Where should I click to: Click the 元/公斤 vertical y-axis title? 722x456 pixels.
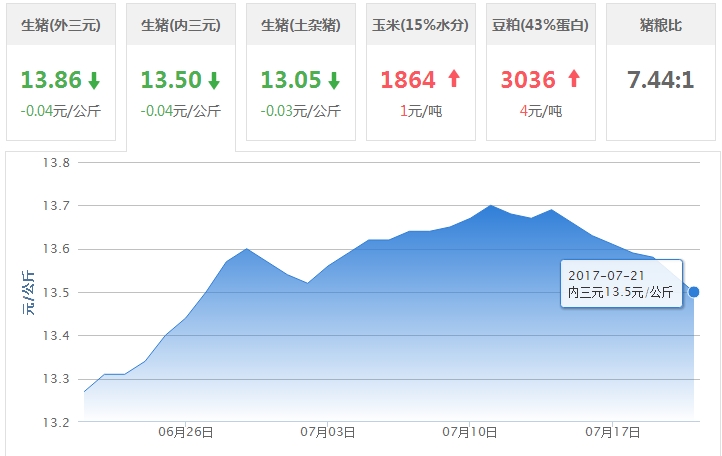(27, 292)
